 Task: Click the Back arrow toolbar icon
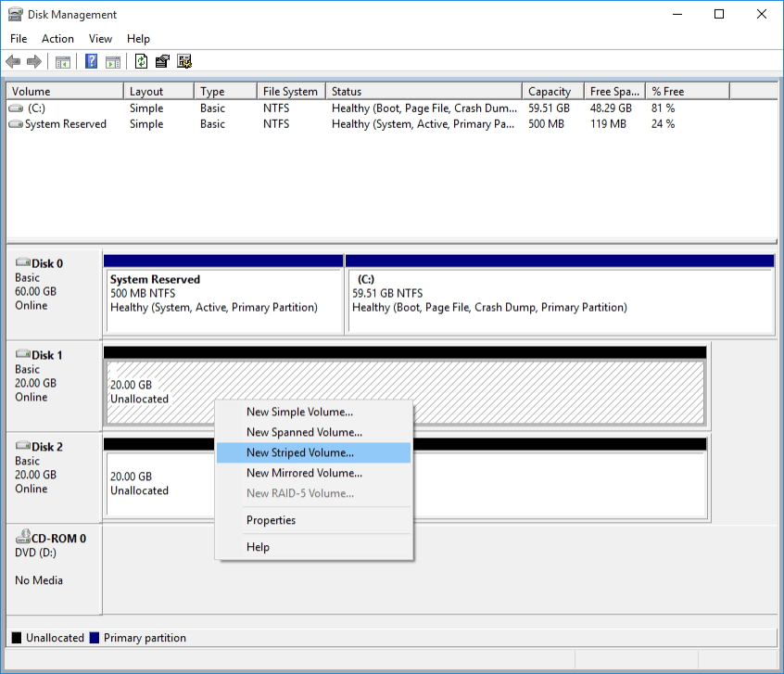coord(13,61)
